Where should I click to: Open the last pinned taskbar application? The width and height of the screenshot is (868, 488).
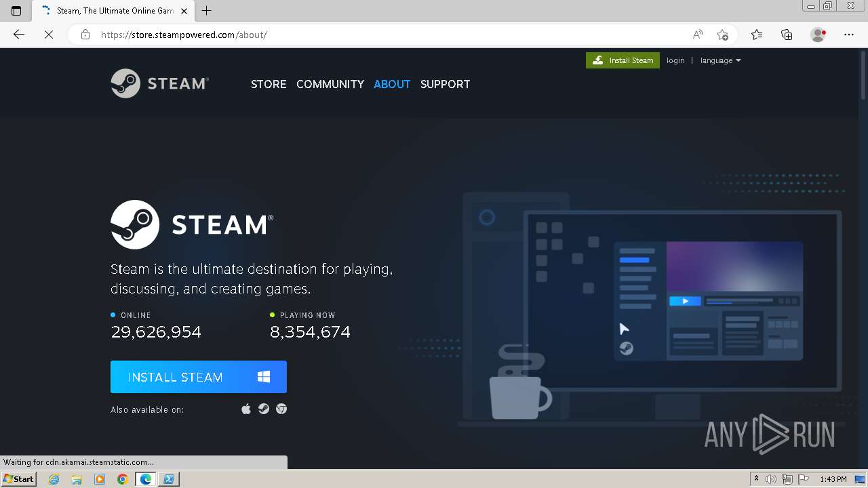point(169,479)
